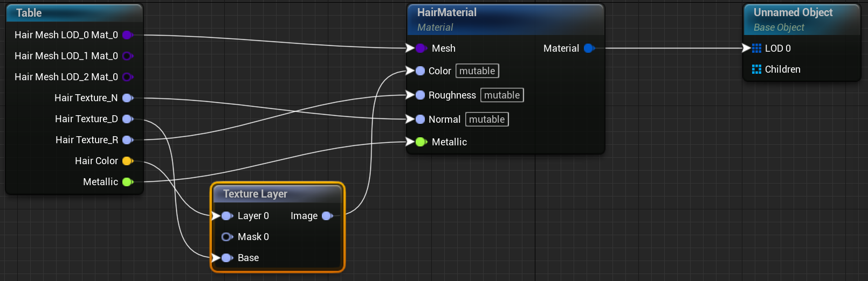868x281 pixels.
Task: Click the Mesh input pin on HairMaterial
Action: (x=421, y=48)
